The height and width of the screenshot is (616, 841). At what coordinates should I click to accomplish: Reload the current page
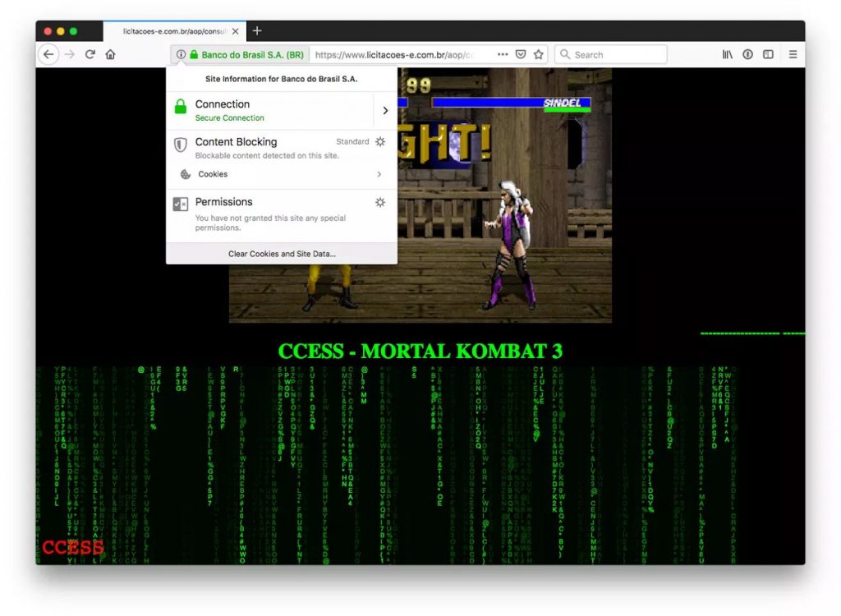point(90,55)
